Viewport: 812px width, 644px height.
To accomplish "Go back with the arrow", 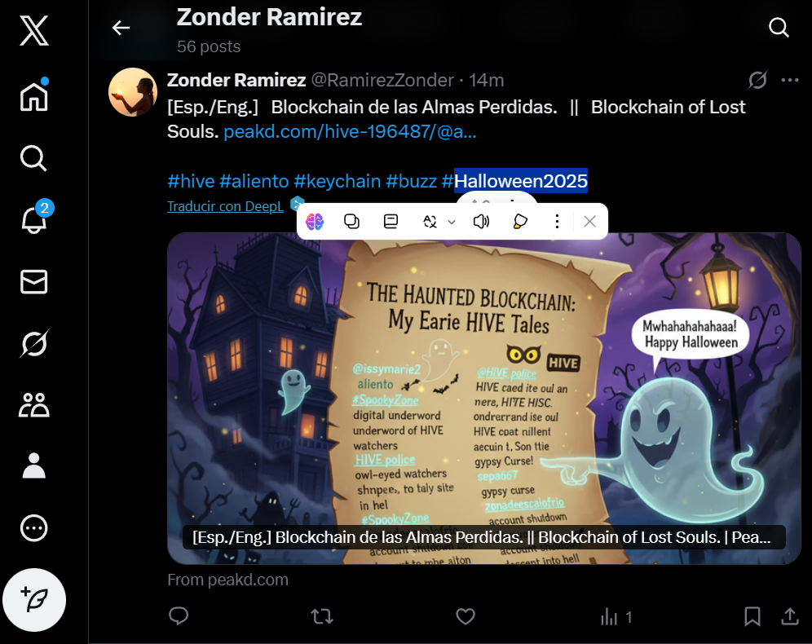I will (121, 28).
